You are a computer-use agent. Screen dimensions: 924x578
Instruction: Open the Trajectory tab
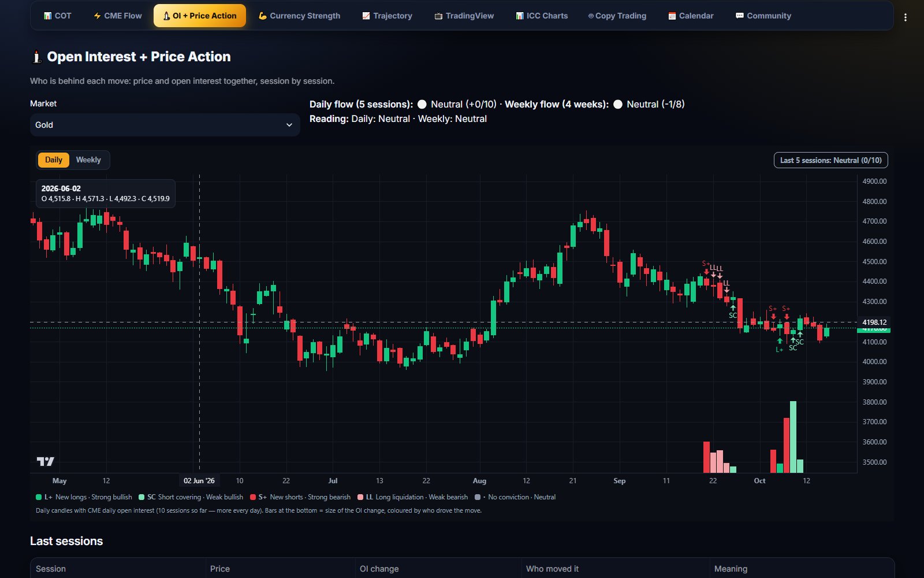pos(387,16)
